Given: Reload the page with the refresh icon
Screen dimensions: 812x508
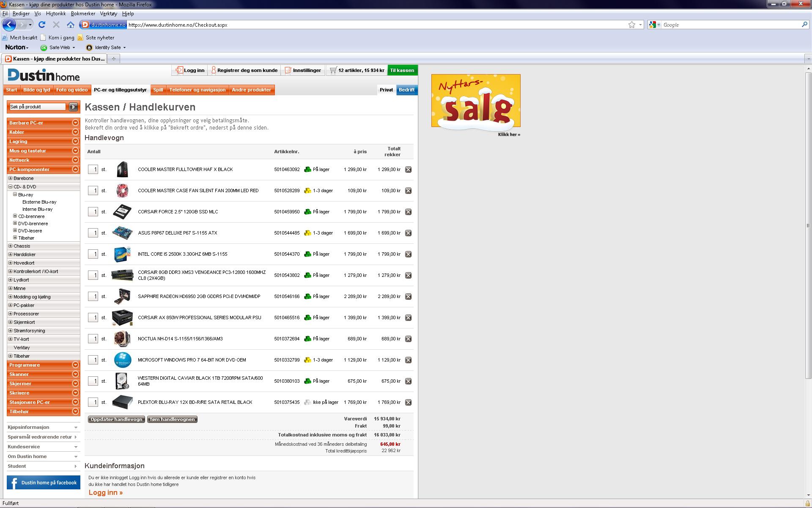Looking at the screenshot, I should coord(42,25).
